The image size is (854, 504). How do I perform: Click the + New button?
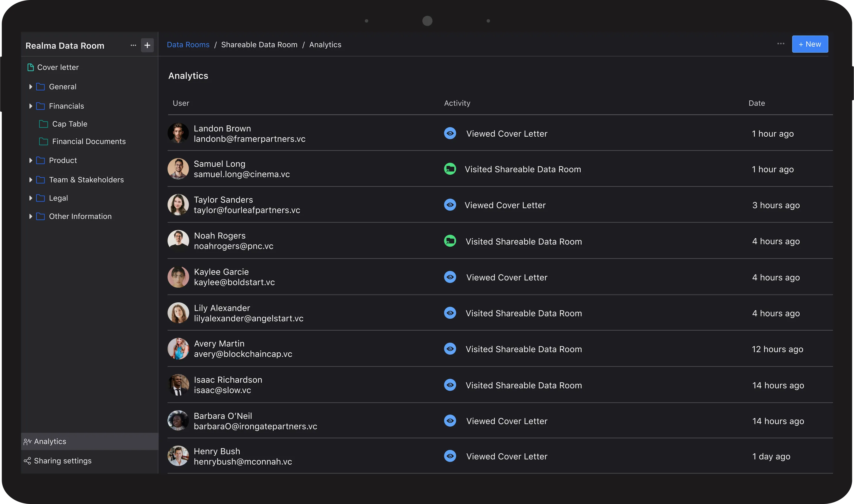click(x=809, y=44)
